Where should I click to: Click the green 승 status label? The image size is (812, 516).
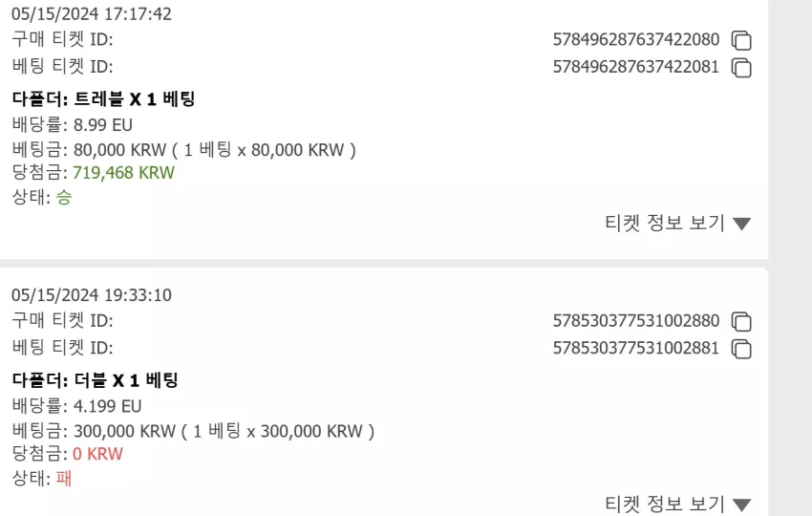(64, 197)
